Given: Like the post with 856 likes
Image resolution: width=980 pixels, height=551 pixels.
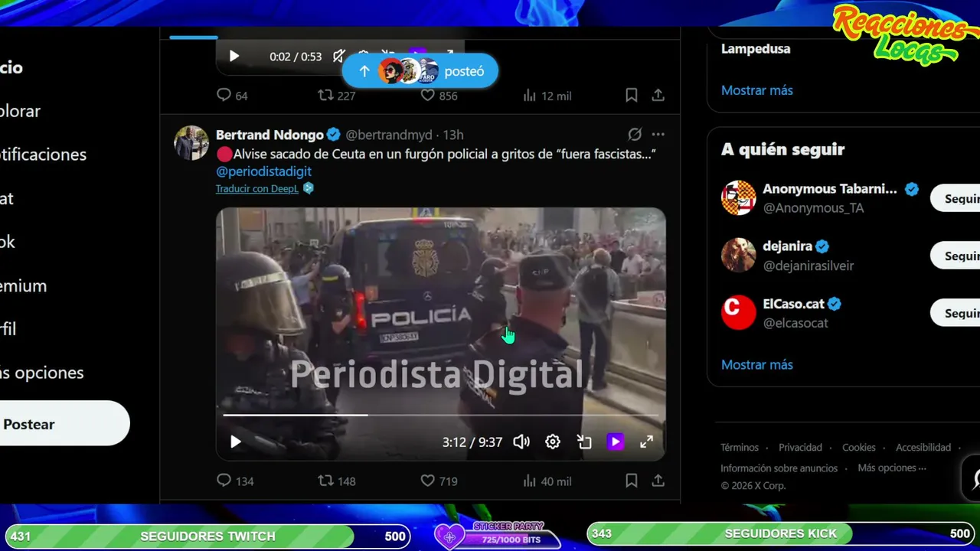Looking at the screenshot, I should point(428,95).
